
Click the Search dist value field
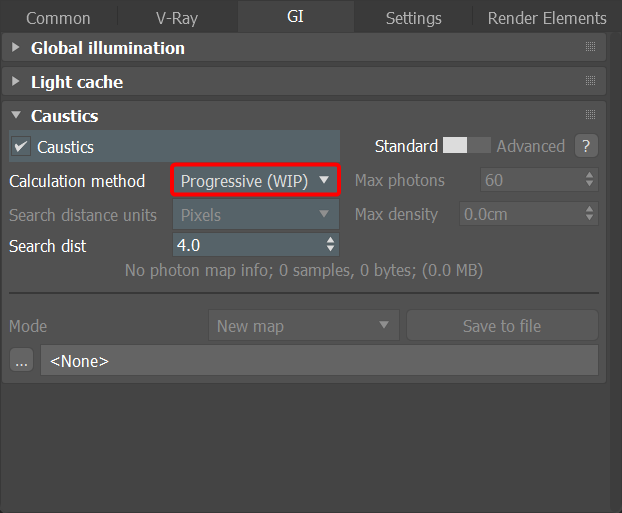tap(247, 245)
